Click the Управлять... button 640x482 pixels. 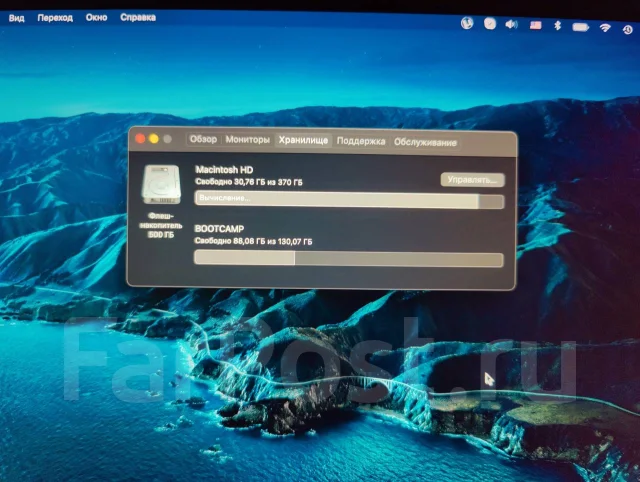[473, 180]
